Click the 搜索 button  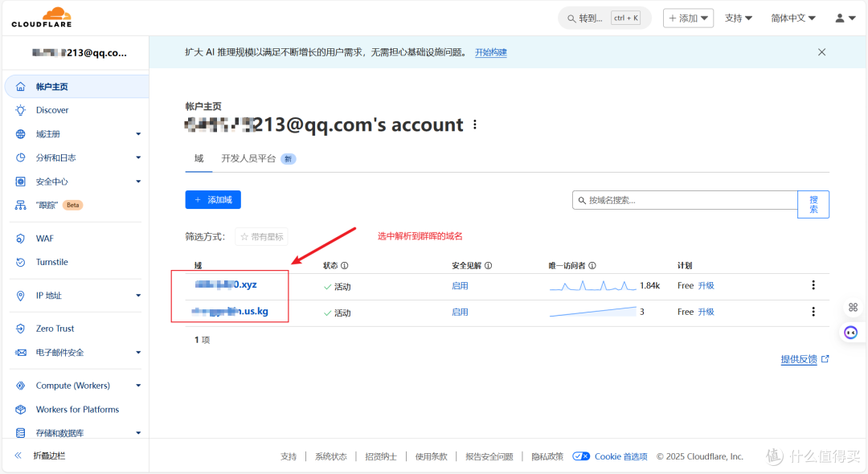click(813, 205)
